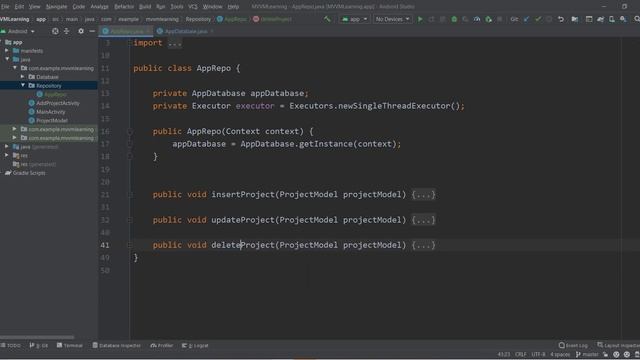The width and height of the screenshot is (640, 360).
Task: Switch to the AppDatabase.java editor tab
Action: [186, 31]
